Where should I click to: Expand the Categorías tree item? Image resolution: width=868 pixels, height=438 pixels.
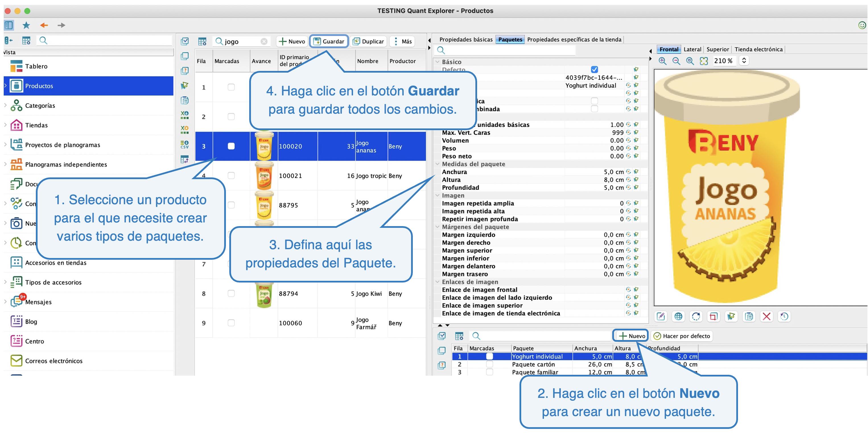click(x=5, y=105)
